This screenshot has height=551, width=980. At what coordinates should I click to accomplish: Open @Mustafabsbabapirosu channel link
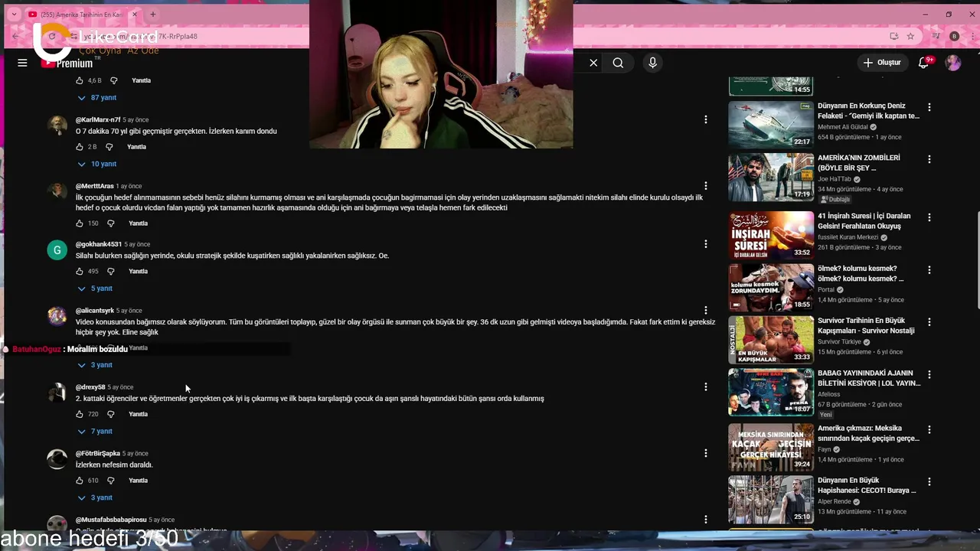click(x=111, y=520)
